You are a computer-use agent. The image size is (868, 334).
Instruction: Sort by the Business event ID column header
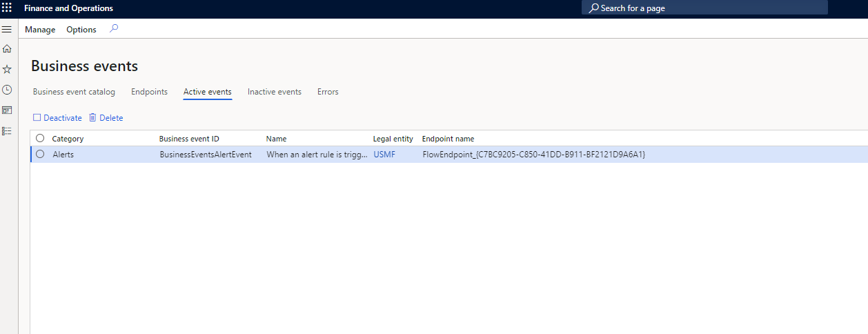pos(189,139)
